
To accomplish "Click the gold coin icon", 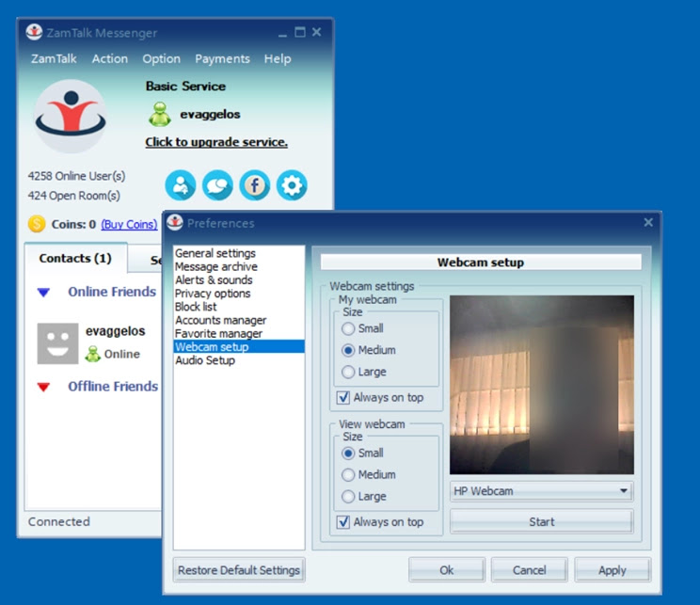I will click(37, 224).
